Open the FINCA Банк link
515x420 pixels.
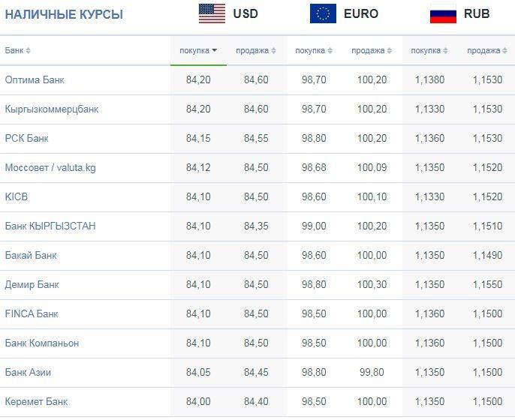click(32, 313)
